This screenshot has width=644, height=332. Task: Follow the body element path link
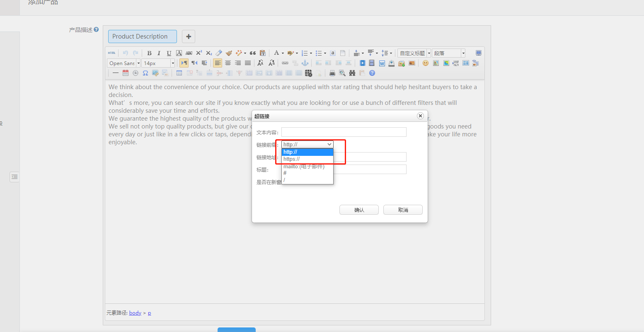click(x=135, y=313)
